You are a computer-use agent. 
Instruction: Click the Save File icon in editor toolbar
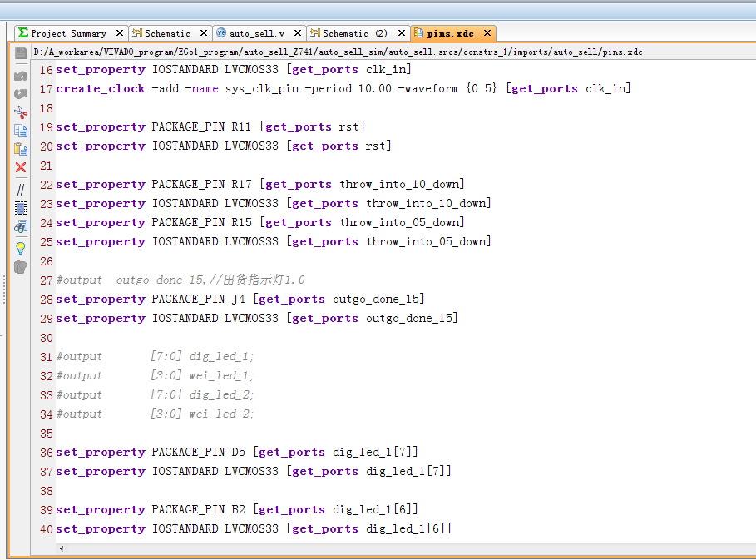pos(21,53)
